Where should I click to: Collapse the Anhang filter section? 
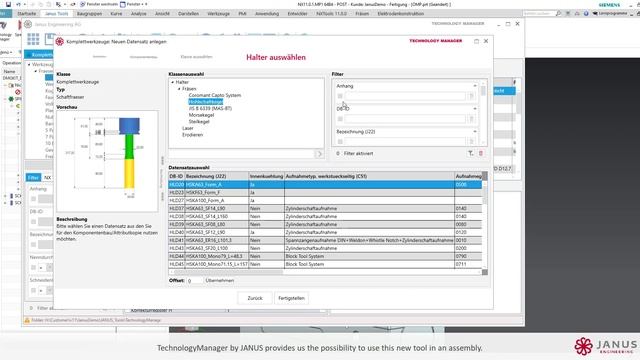pos(475,86)
